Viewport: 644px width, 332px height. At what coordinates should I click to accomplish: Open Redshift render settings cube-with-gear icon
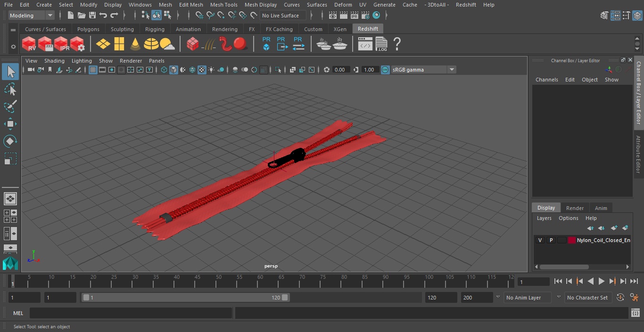point(77,44)
